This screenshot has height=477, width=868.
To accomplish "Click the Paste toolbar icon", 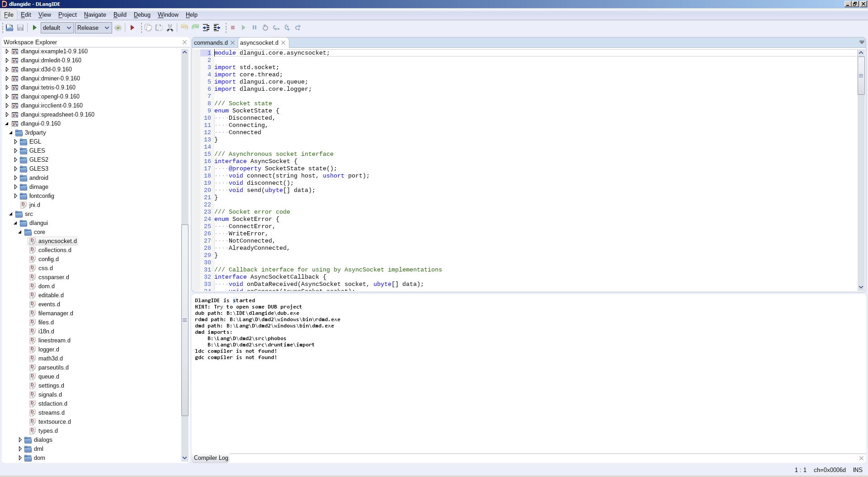I will (x=159, y=28).
